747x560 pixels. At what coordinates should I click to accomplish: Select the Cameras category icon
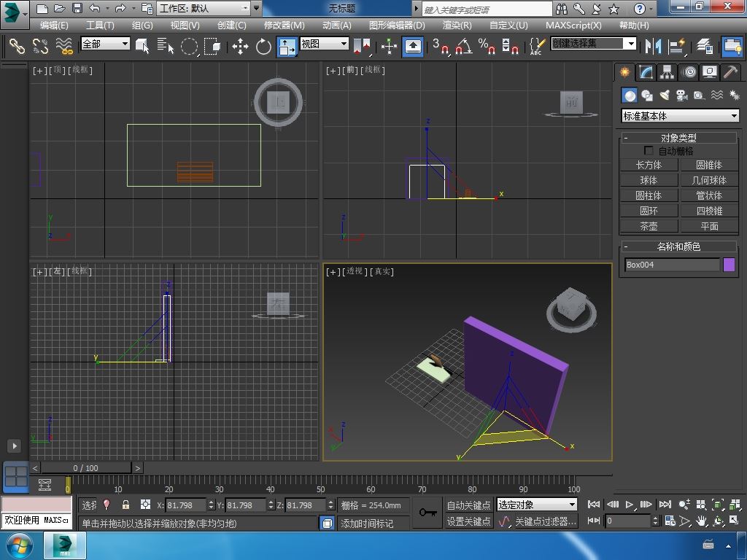tap(682, 96)
